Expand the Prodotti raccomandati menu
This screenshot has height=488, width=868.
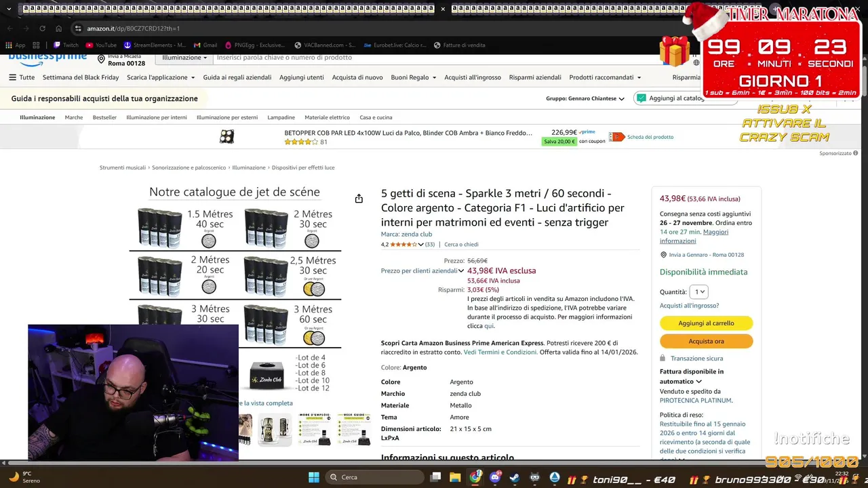(x=605, y=77)
